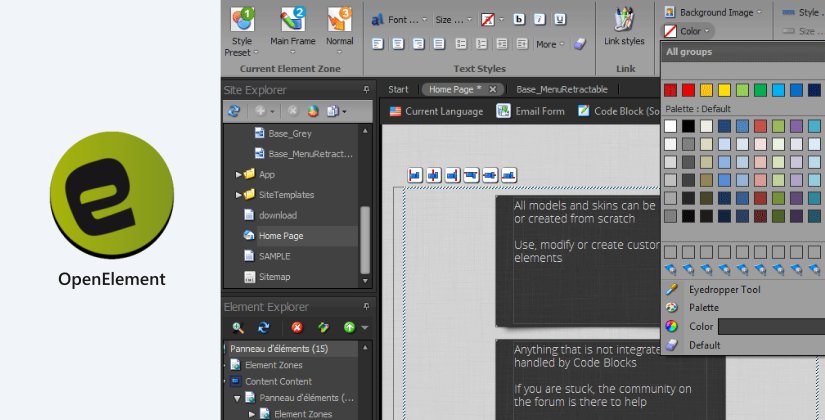Viewport: 825px width, 420px height.
Task: Switch to the Start tab
Action: click(398, 89)
